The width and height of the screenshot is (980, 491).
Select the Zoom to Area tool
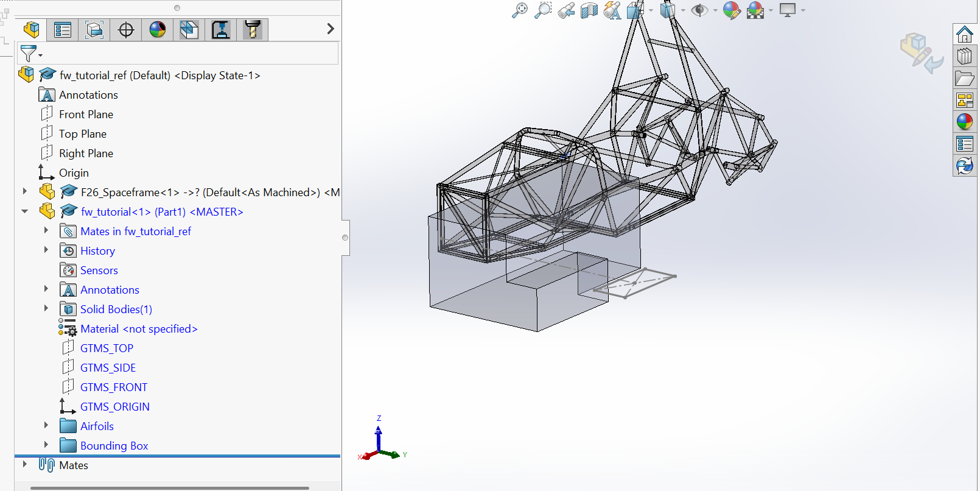[542, 10]
